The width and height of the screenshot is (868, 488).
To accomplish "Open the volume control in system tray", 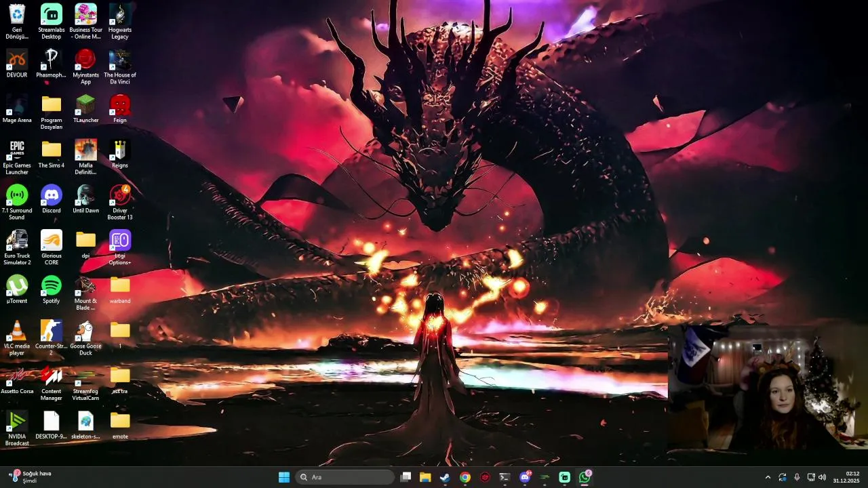I will coord(823,477).
